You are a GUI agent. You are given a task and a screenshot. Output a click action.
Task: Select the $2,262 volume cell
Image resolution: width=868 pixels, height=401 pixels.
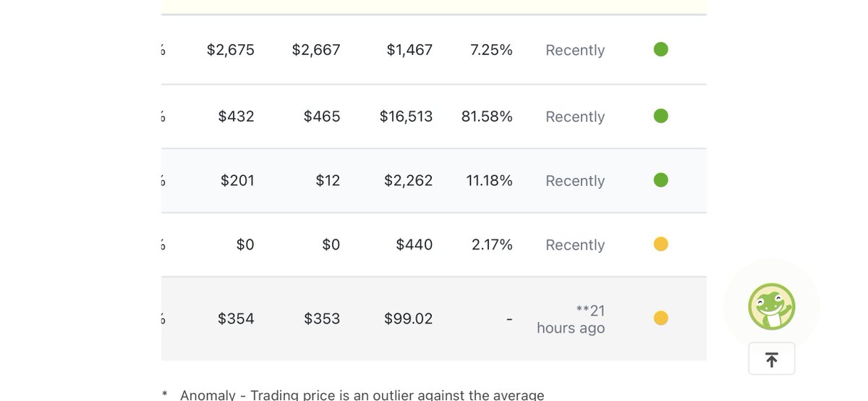point(408,180)
